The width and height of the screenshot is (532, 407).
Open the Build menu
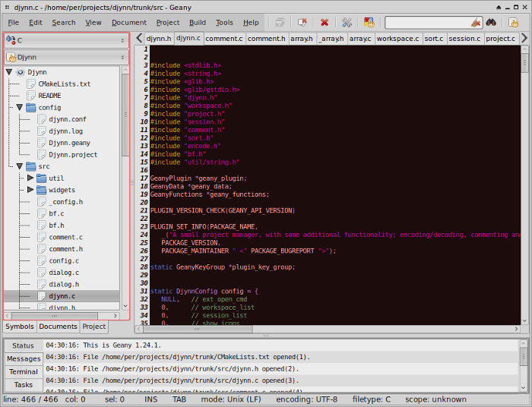coord(198,23)
